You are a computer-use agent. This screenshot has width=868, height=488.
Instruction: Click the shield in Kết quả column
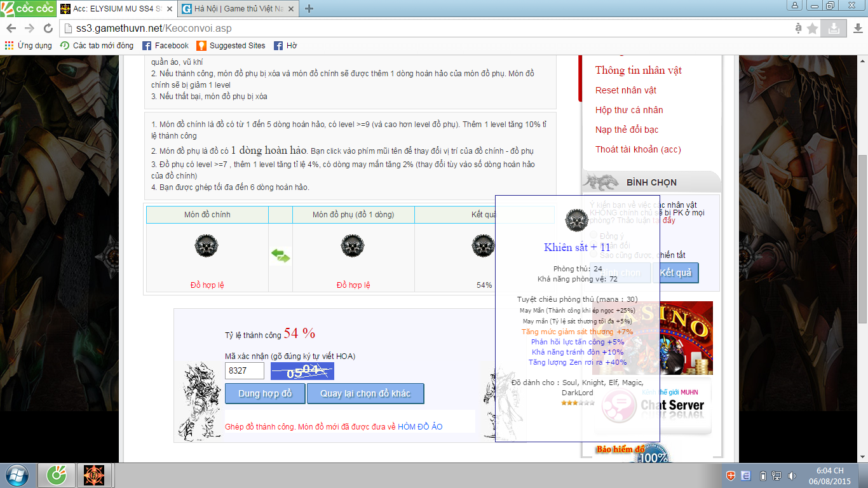coord(484,245)
